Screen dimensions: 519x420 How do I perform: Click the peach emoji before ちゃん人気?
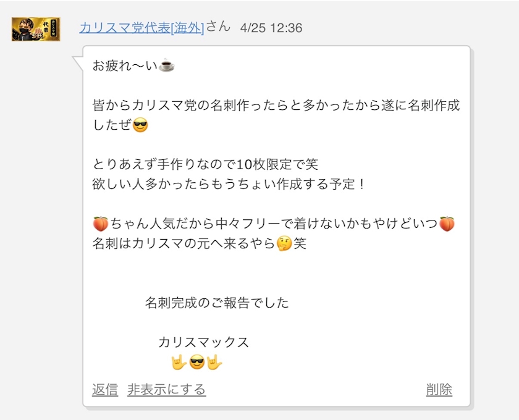(100, 224)
